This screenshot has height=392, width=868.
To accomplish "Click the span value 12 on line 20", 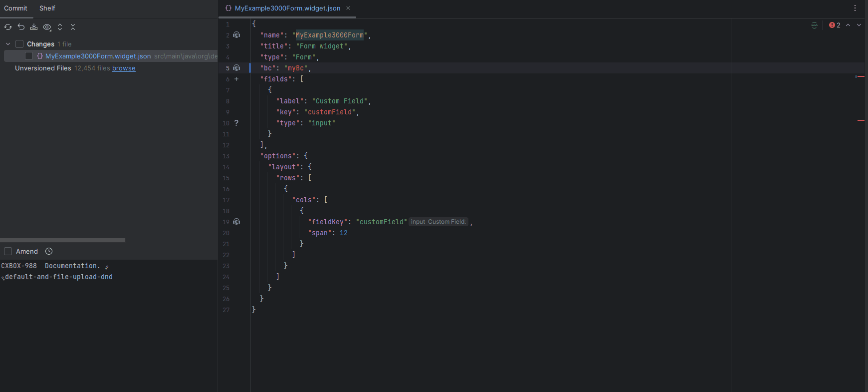I will [x=344, y=233].
